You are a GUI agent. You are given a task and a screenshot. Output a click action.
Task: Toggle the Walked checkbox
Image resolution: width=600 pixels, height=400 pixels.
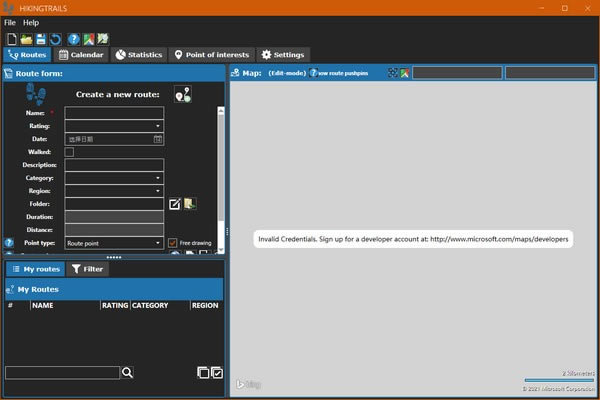coord(69,152)
